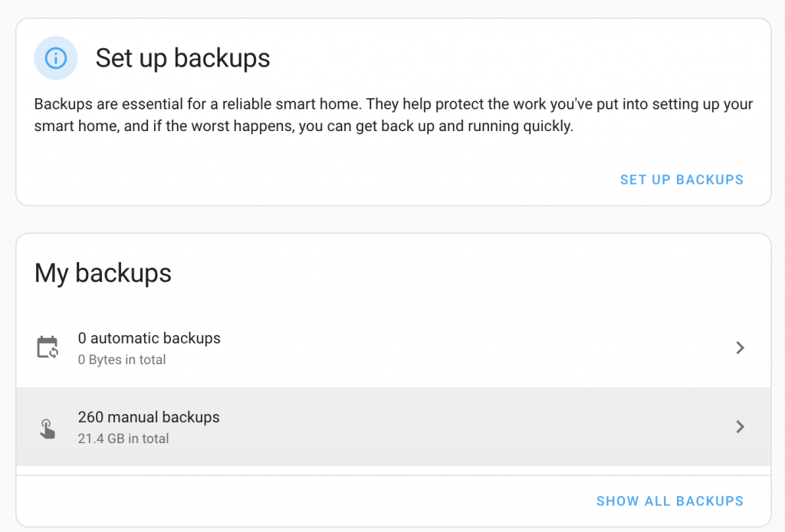Click the highlighted manual backups row background
Viewport: 785px width, 532px height.
[460, 427]
